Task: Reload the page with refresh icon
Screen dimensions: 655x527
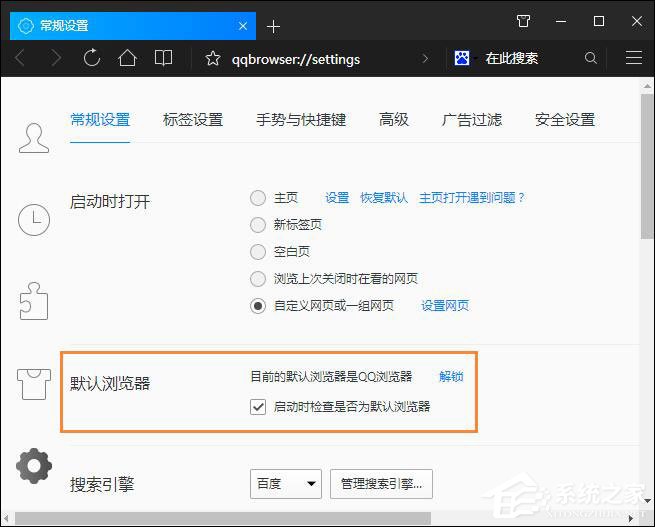Action: (x=91, y=58)
